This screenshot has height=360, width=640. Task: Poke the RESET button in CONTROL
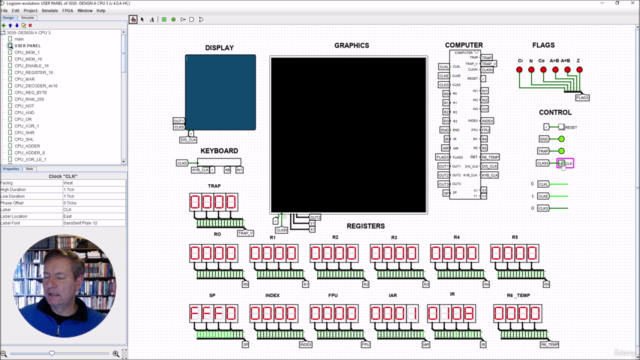tap(562, 127)
